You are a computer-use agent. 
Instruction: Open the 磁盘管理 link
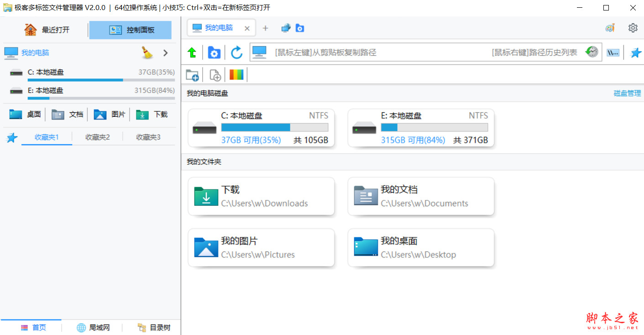[x=628, y=93]
